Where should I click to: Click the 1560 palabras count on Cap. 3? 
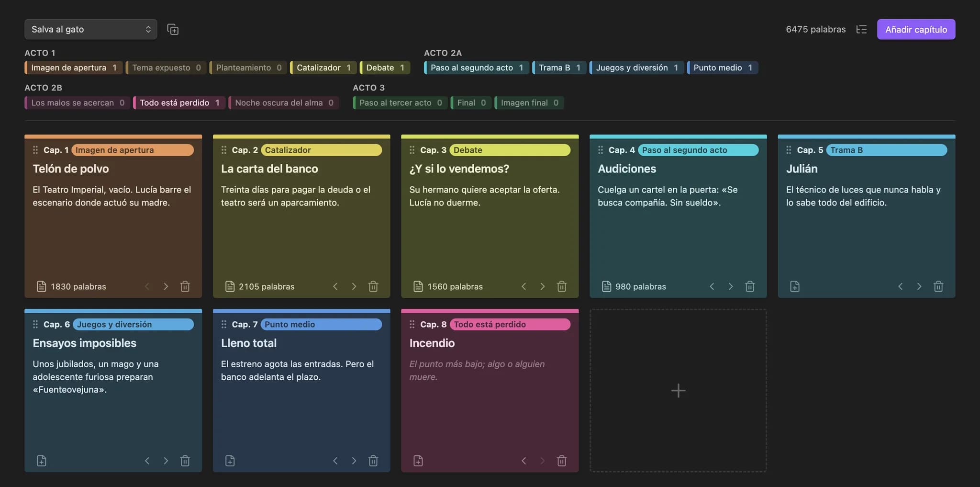(x=455, y=286)
